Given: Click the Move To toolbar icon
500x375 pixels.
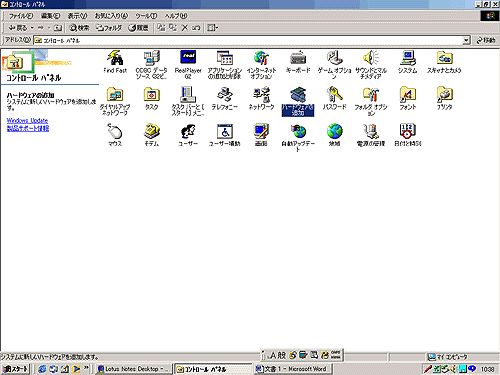Looking at the screenshot, I should (x=161, y=28).
